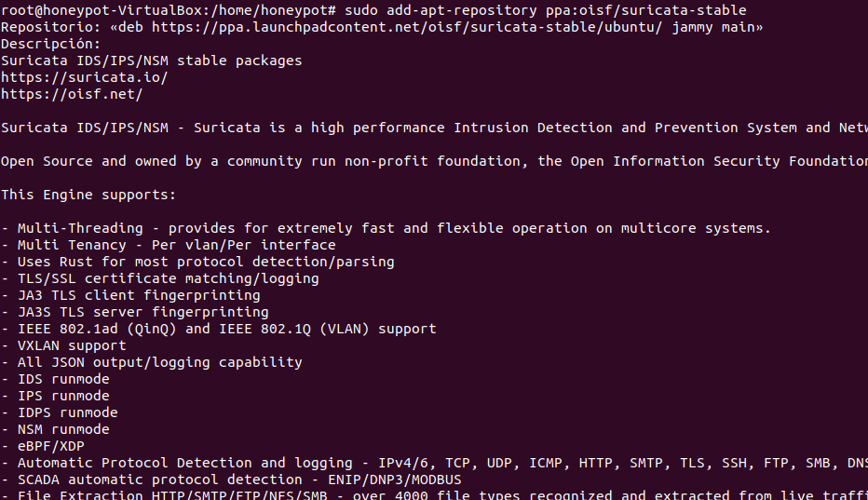The height and width of the screenshot is (500, 868).
Task: Click the 'IDPS runmode' line
Action: 60,412
